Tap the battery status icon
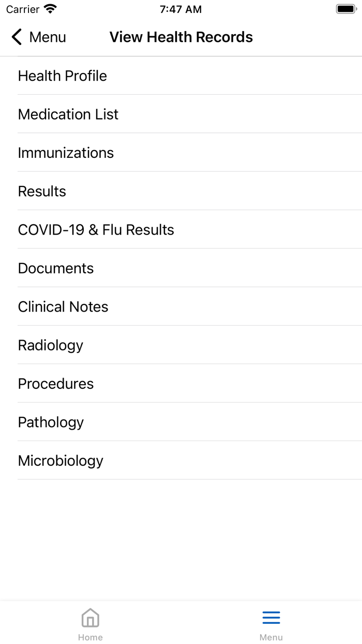This screenshot has width=362, height=644. [346, 9]
